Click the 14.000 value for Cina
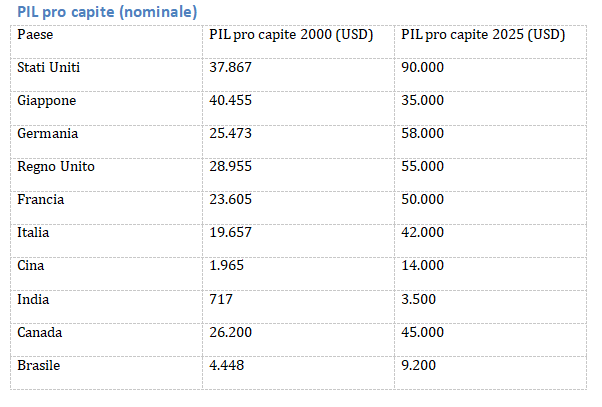The image size is (602, 407). pos(422,265)
